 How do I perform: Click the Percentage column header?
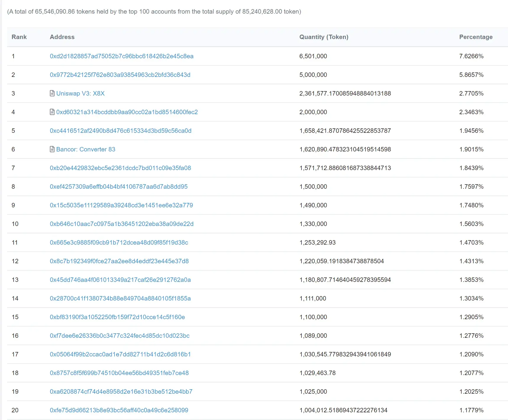tap(476, 37)
